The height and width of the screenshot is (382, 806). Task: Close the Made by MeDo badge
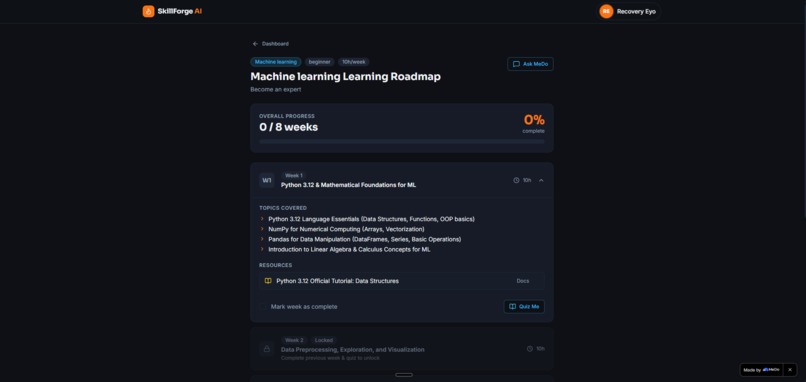click(x=790, y=370)
